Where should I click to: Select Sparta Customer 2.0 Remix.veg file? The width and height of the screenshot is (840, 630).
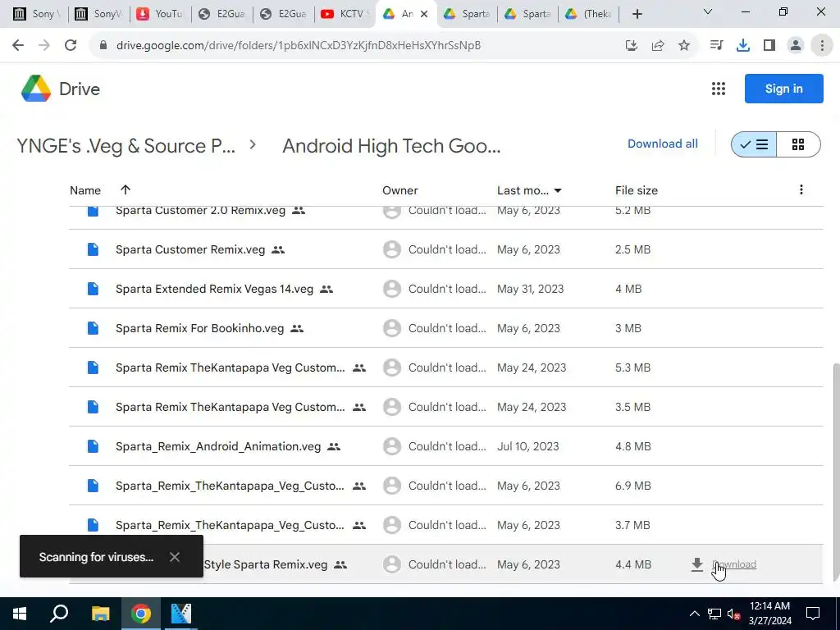(445, 216)
